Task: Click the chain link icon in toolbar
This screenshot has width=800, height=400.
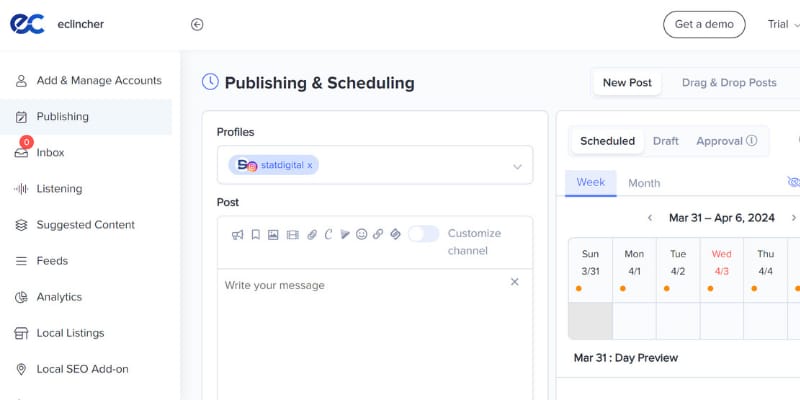Action: coord(378,235)
